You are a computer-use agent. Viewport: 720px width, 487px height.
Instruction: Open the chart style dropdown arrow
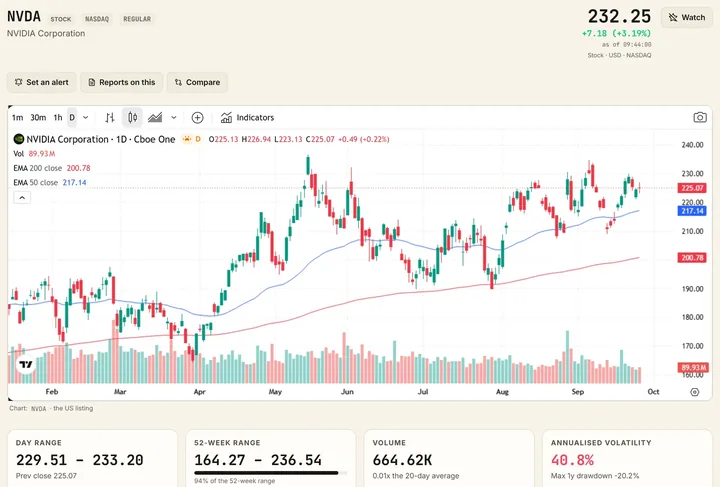pos(174,118)
